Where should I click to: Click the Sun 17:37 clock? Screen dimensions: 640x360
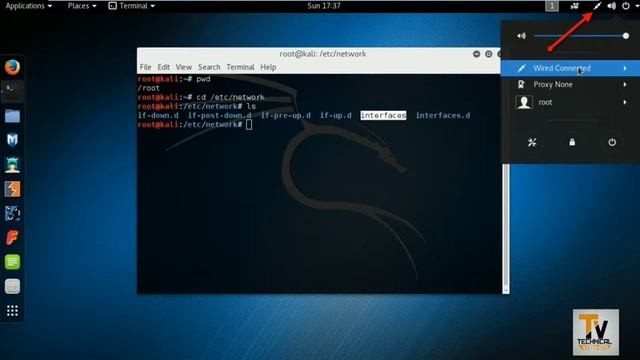click(324, 6)
